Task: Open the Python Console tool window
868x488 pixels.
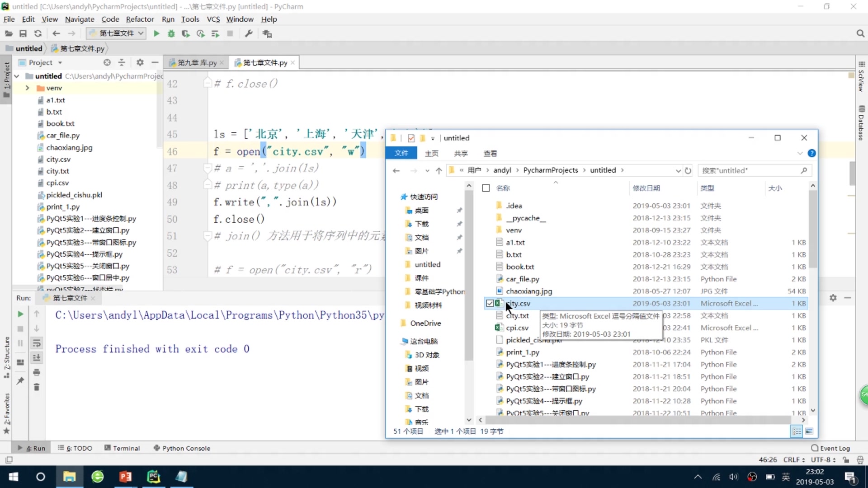Action: [x=182, y=448]
